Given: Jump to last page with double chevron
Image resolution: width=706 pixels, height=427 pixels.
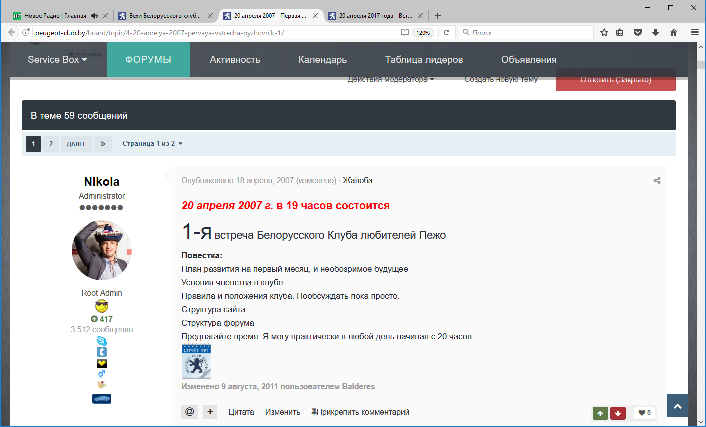Looking at the screenshot, I should coord(103,144).
